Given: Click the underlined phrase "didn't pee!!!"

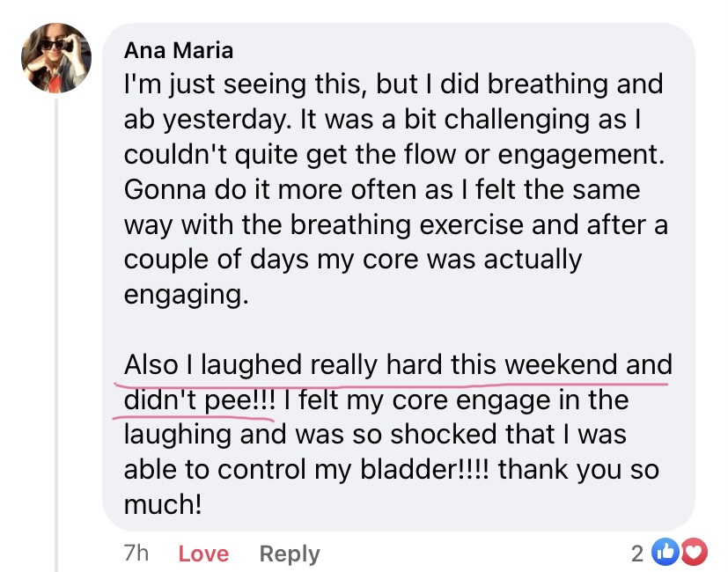Looking at the screenshot, I should pyautogui.click(x=199, y=400).
